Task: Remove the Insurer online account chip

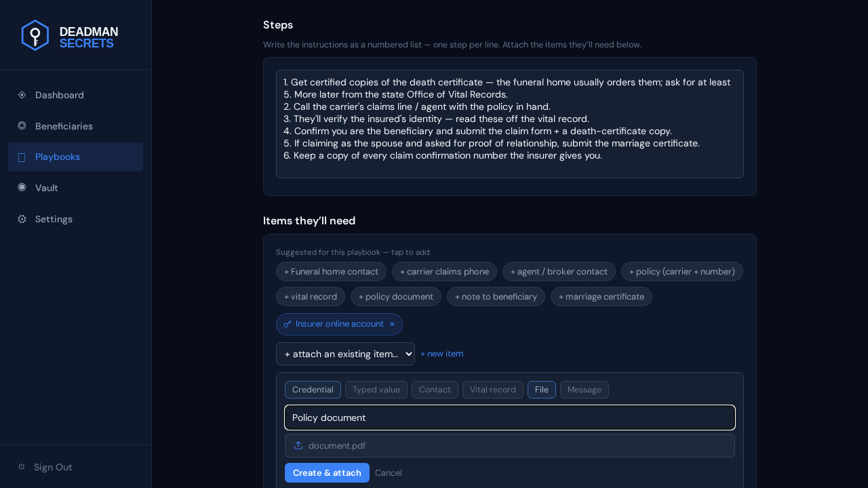Action: 392,324
